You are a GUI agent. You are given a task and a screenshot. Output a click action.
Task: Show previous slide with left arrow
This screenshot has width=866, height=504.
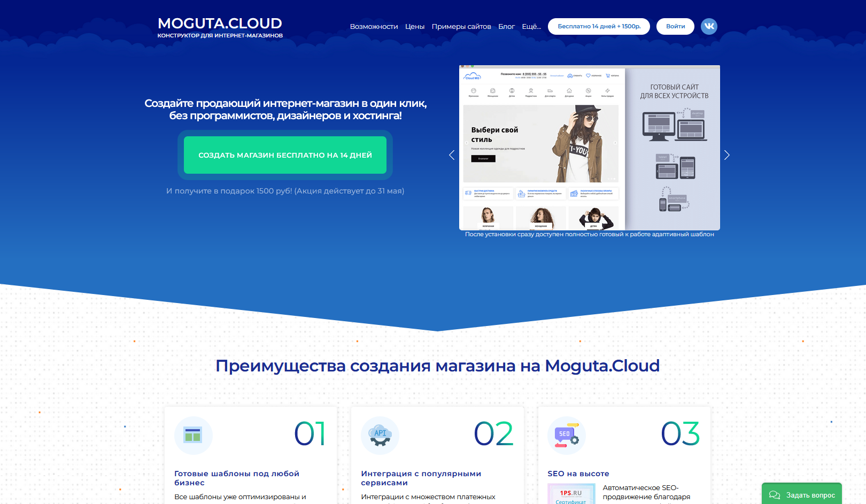(452, 155)
